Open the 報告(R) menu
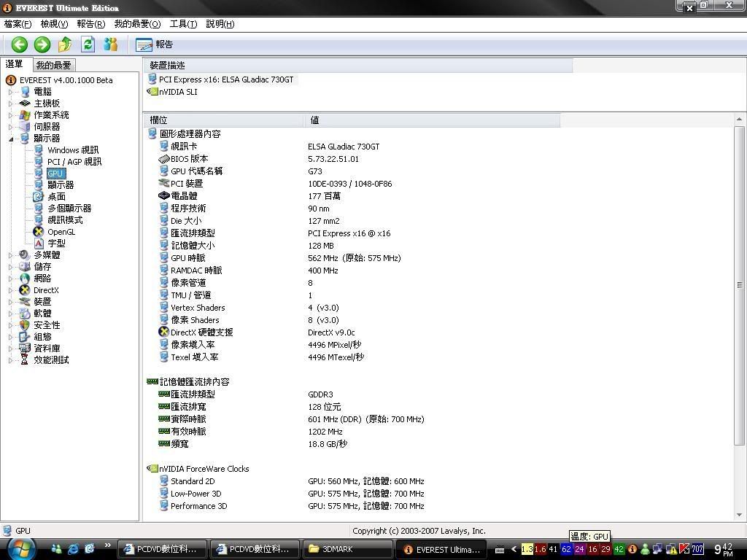The height and width of the screenshot is (560, 747). pos(90,24)
